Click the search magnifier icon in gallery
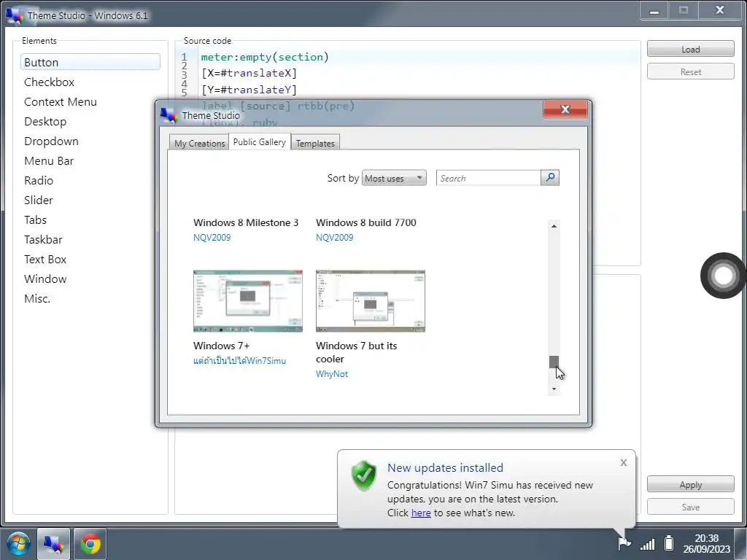Screen dimensions: 747x560 click(x=550, y=178)
